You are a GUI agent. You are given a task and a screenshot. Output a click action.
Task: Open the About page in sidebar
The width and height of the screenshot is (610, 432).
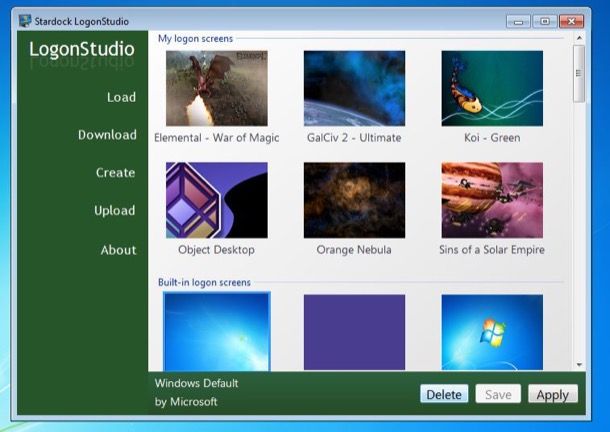tap(118, 250)
